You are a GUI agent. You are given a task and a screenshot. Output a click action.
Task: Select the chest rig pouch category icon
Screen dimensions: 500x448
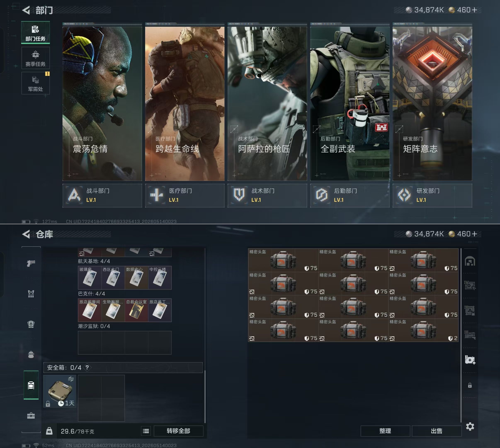(x=31, y=324)
